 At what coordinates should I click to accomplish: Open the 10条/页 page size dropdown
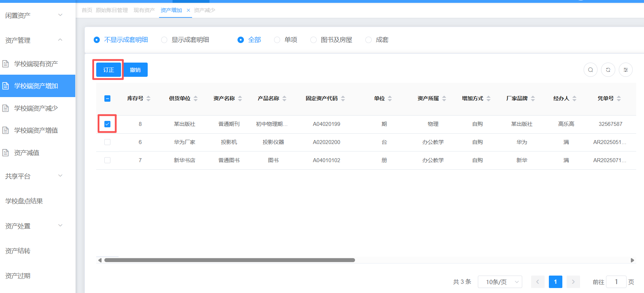pos(500,282)
